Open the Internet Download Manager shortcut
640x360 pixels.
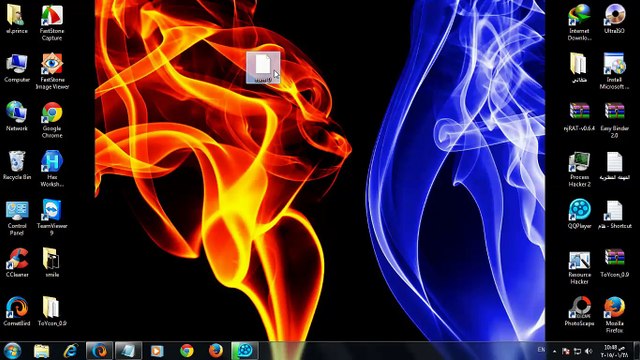(x=579, y=23)
